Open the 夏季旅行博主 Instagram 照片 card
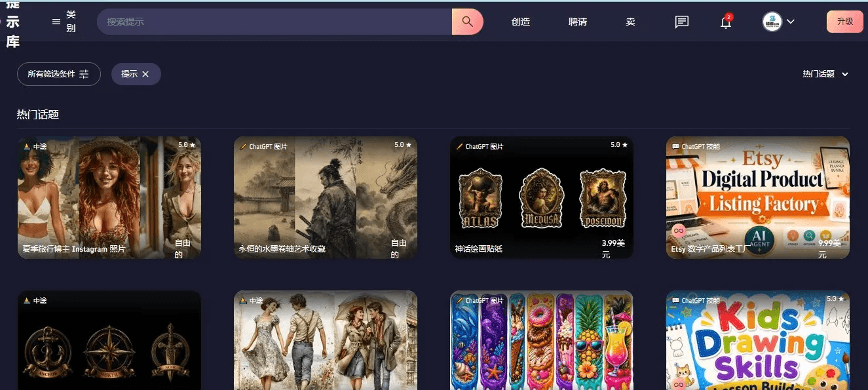 (109, 197)
